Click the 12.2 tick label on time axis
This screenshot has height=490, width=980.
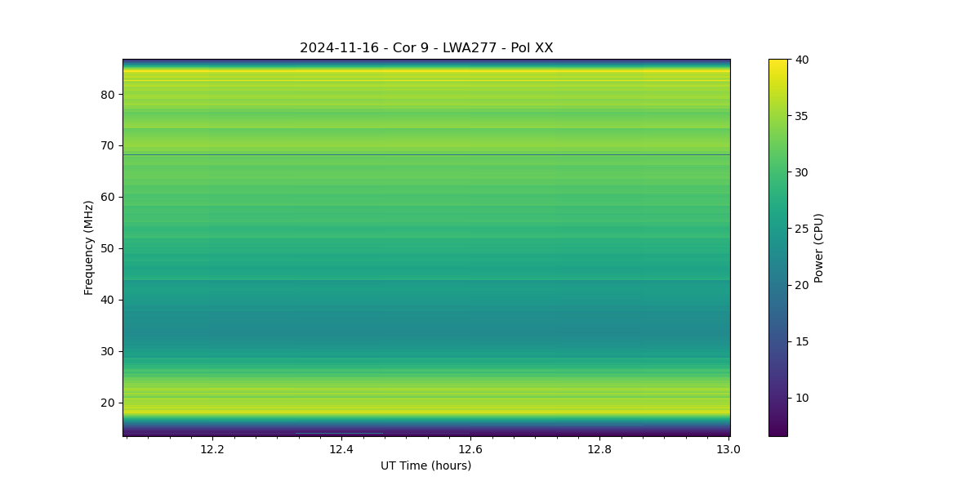pos(212,449)
